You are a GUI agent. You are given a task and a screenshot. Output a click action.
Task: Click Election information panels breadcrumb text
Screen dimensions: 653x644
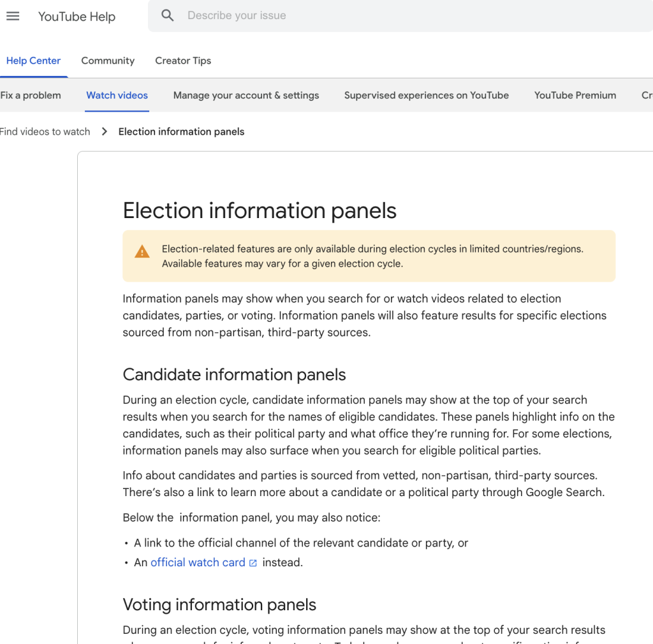point(181,131)
